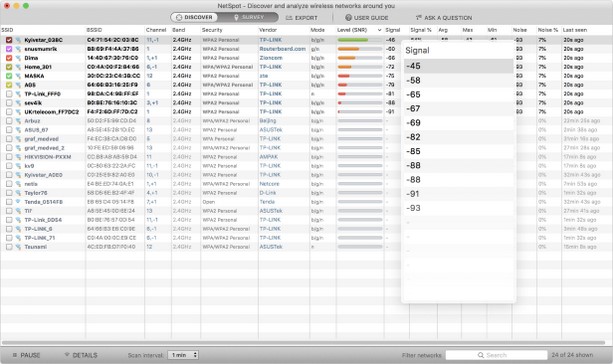Viewport: 613px width, 364px height.
Task: Switch to the Discover mode tab
Action: pos(194,17)
